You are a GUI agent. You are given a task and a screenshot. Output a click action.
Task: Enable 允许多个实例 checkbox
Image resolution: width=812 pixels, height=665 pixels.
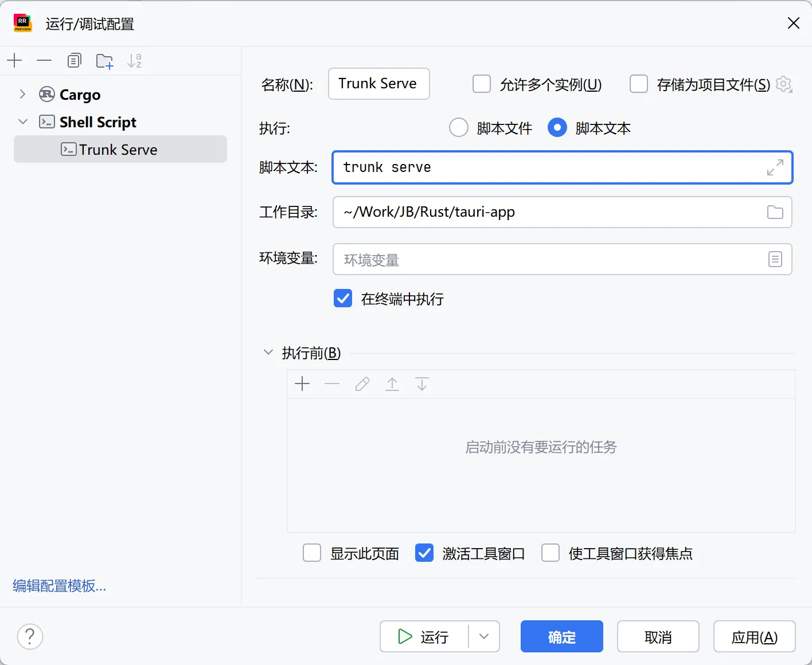click(482, 84)
